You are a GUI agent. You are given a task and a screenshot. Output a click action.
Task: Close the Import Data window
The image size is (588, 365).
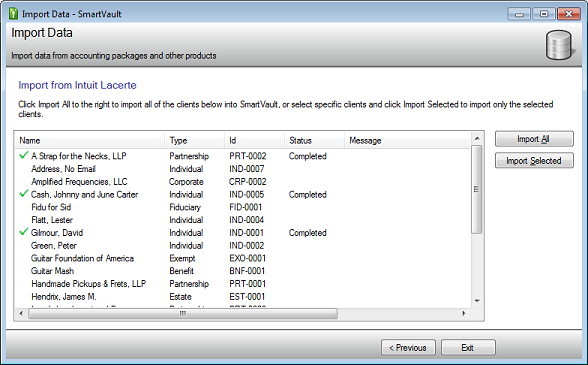click(568, 14)
